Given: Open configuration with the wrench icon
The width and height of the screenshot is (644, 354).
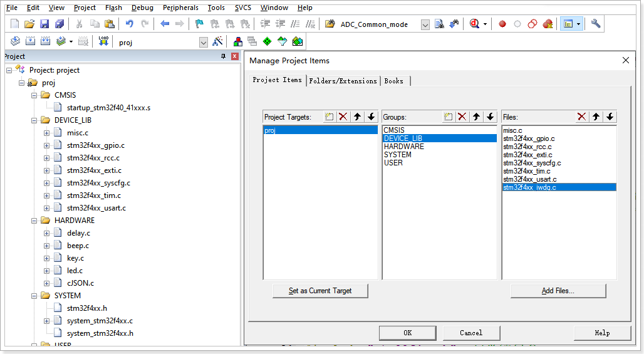Looking at the screenshot, I should 596,24.
